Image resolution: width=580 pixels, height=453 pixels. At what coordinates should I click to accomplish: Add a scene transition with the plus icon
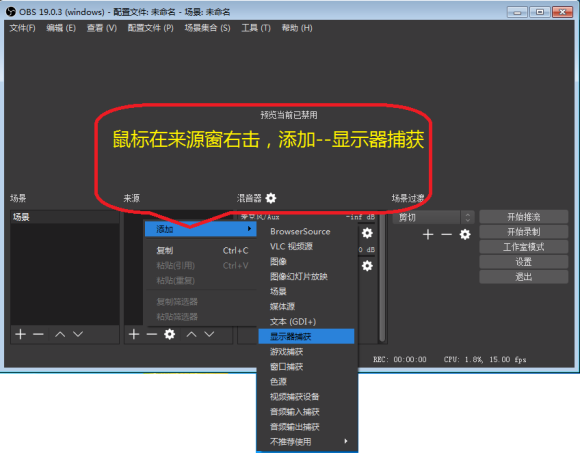pyautogui.click(x=428, y=234)
